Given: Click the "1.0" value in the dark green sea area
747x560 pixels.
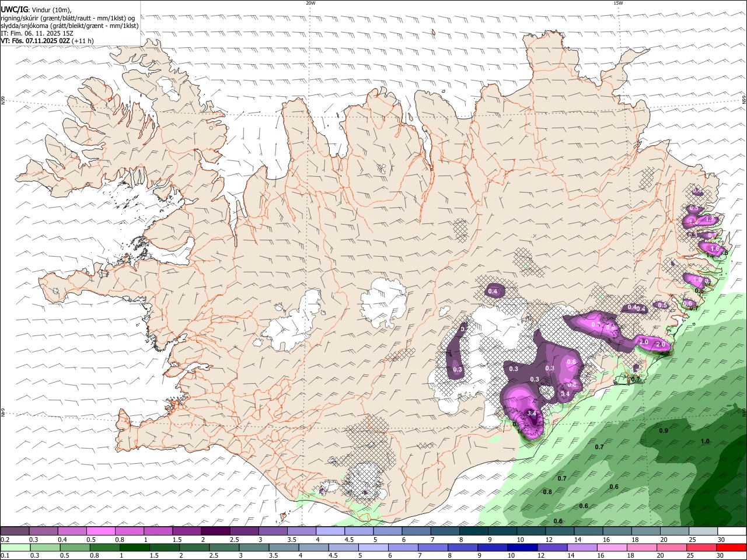Looking at the screenshot, I should click(705, 442).
